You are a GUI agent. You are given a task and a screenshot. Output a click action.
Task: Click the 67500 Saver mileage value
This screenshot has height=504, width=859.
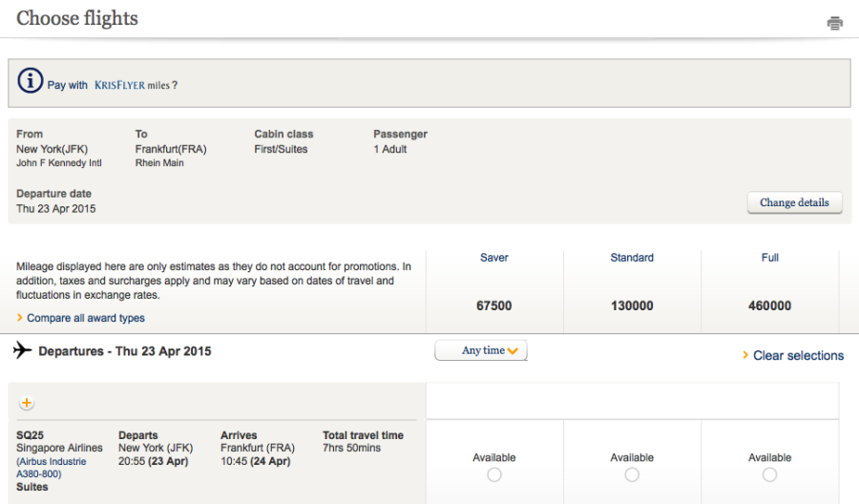pos(494,306)
